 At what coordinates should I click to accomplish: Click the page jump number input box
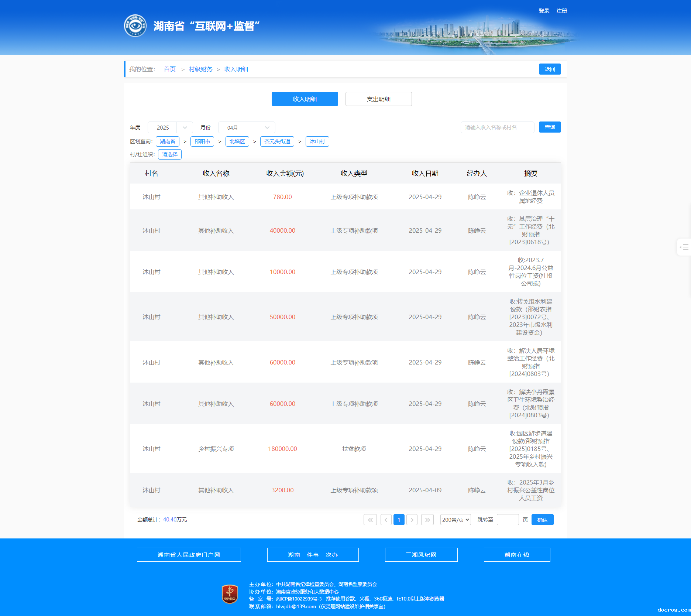[x=508, y=520]
